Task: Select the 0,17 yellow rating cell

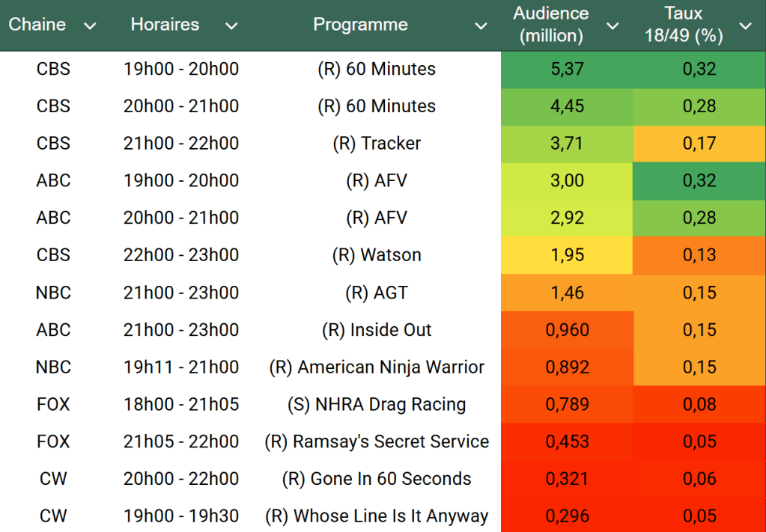Action: coord(699,144)
